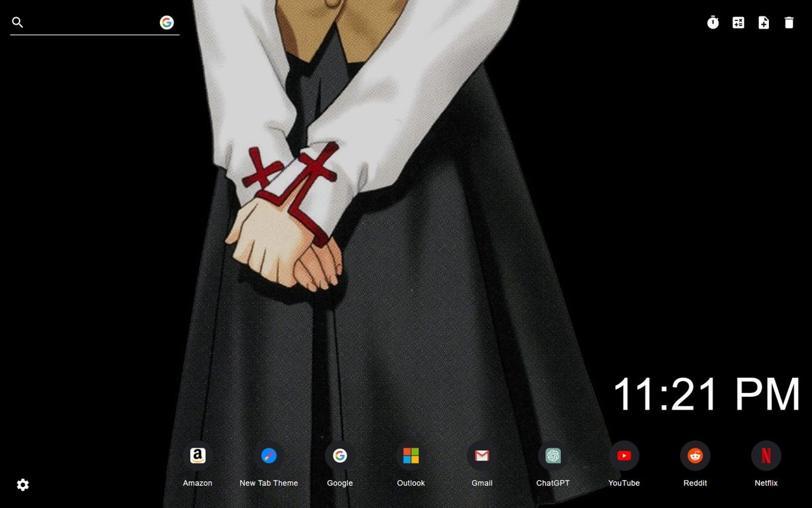The image size is (812, 508).
Task: Click the Netflix label text
Action: click(x=766, y=483)
